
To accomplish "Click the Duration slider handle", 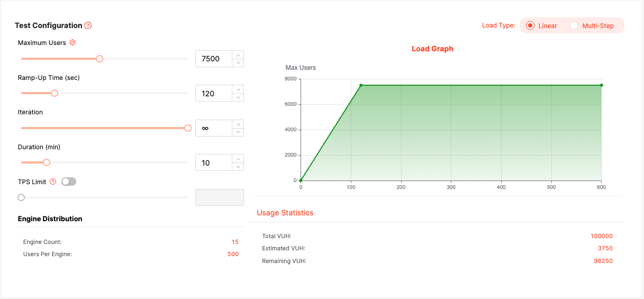I will click(x=47, y=162).
